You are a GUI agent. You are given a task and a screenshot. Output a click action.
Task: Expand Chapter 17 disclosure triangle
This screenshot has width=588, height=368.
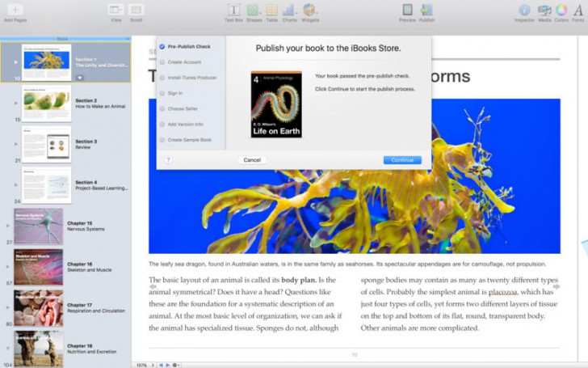pos(8,307)
